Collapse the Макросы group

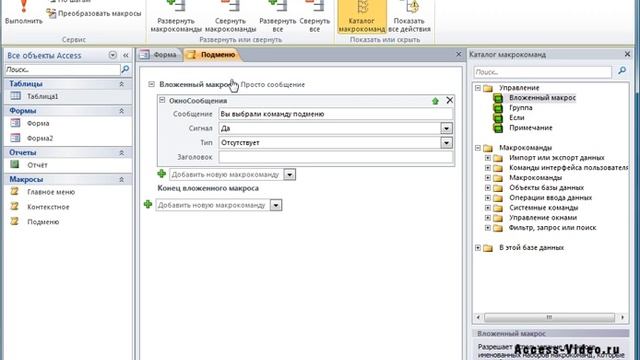121,179
